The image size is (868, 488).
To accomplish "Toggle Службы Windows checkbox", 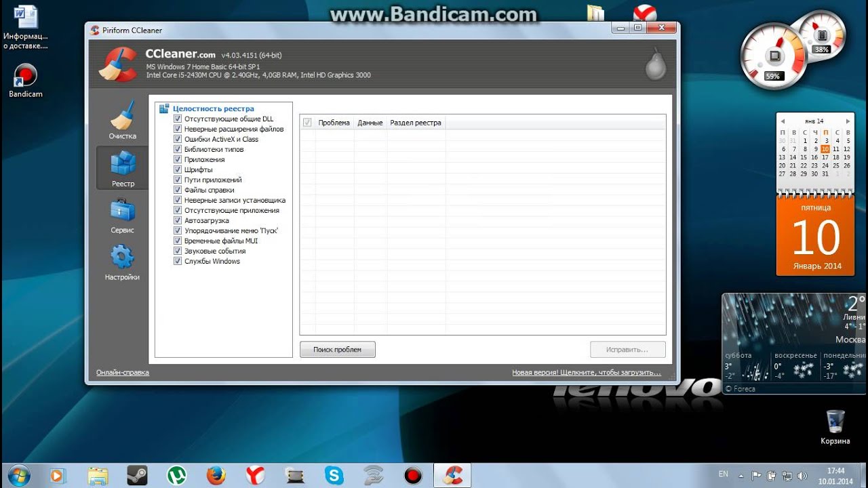I will pos(178,261).
